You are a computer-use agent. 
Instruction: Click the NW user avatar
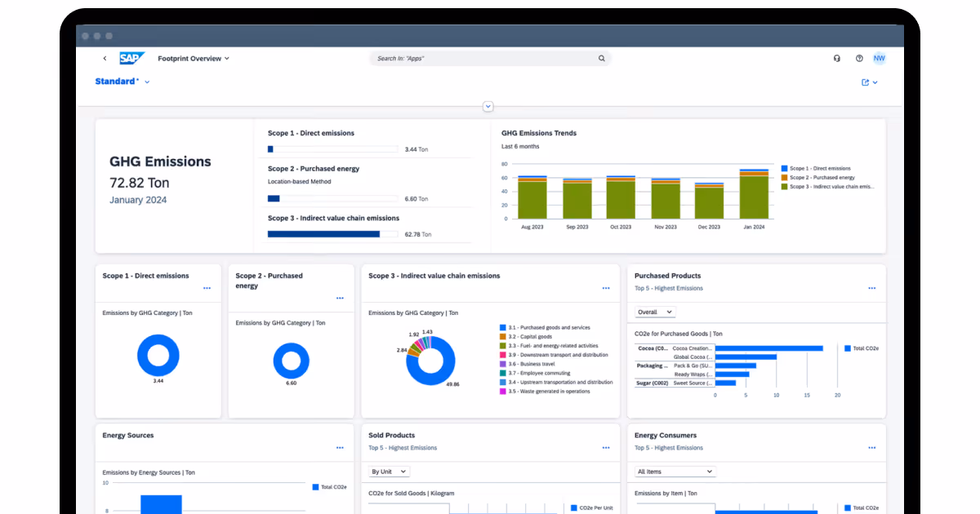880,58
